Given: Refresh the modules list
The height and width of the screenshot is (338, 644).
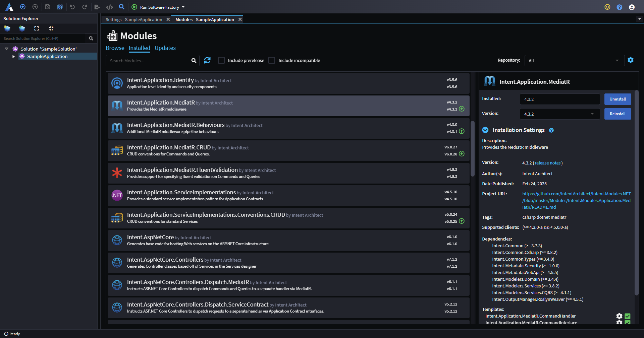Looking at the screenshot, I should click(x=207, y=60).
